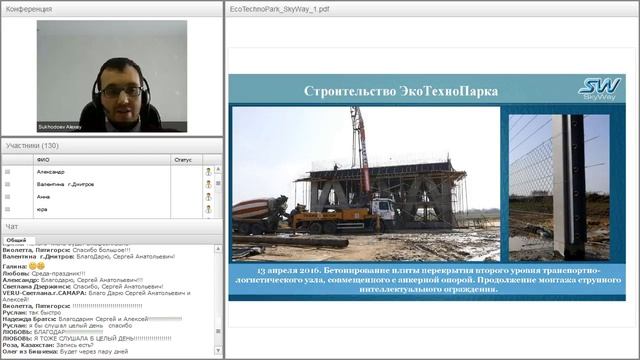Click the slide title Строительство ЭкоТехноПарка
The width and height of the screenshot is (640, 360).
coord(401,91)
